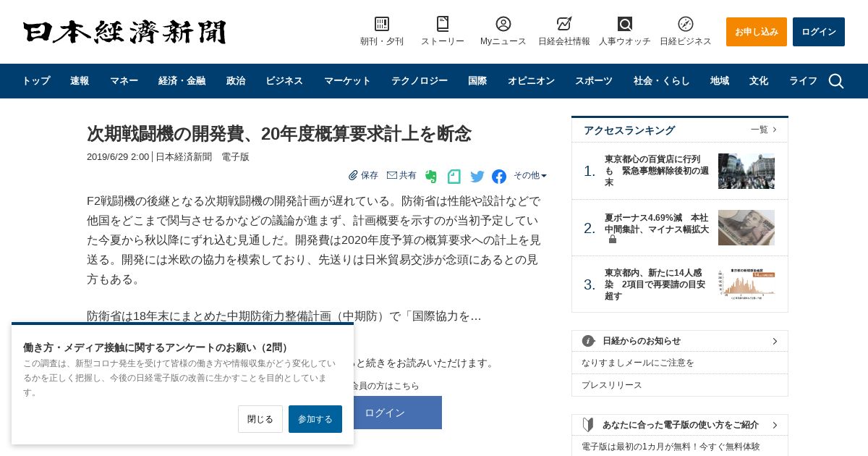Select the 社会・くらし navigation tab
Screen dimensions: 868x456
662,81
